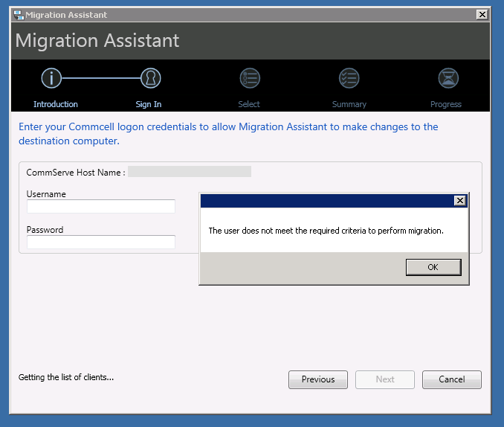This screenshot has width=504, height=427.
Task: Click the Sign In keyhole icon
Action: click(150, 78)
